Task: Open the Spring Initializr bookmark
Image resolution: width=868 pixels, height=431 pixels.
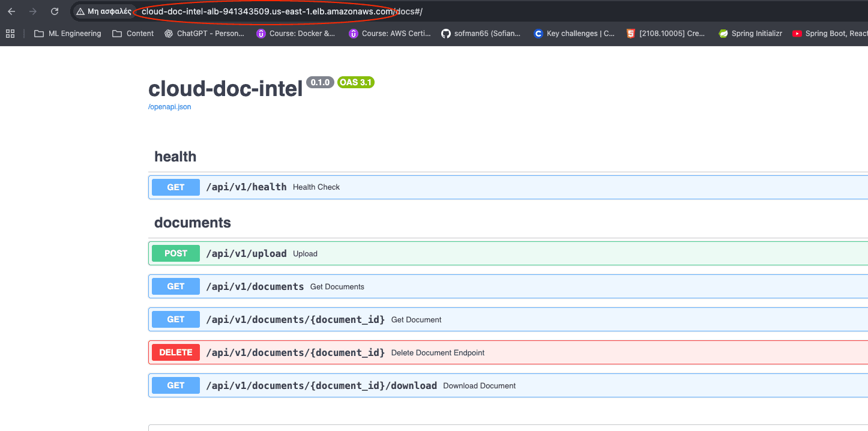Action: 750,34
